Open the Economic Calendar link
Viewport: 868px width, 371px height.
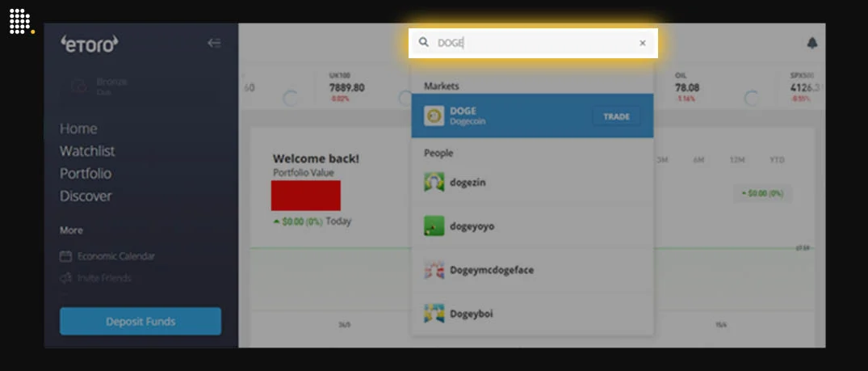pos(115,256)
